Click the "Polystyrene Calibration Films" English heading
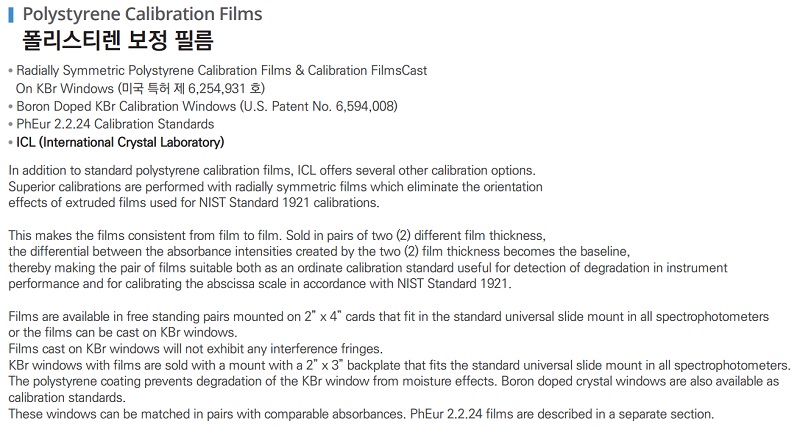Image resolution: width=800 pixels, height=427 pixels. (x=142, y=14)
